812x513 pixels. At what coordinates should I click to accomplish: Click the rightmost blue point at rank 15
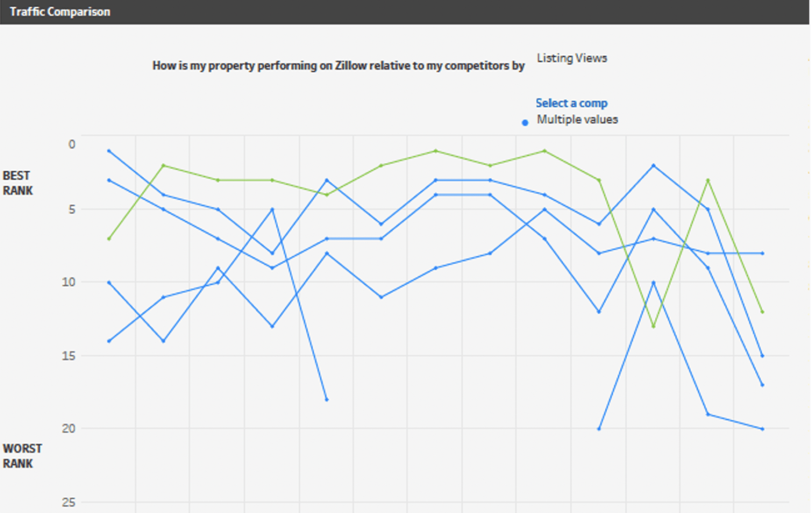pyautogui.click(x=762, y=356)
